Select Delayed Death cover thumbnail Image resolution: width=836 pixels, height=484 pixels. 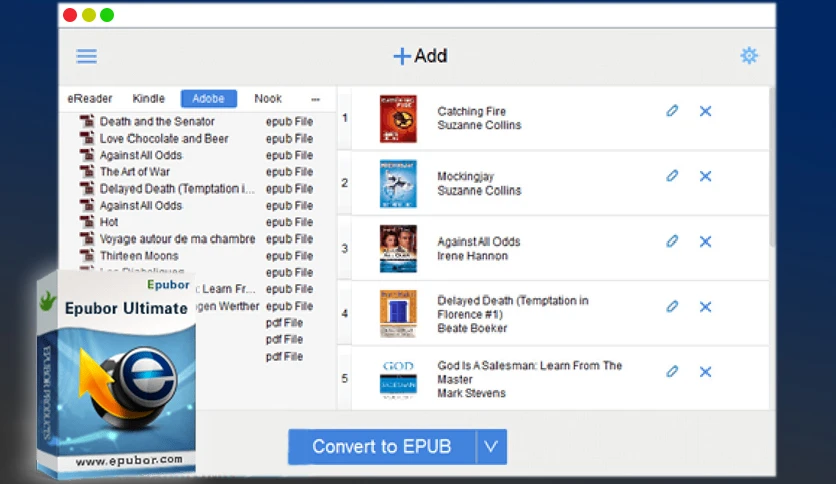point(398,314)
